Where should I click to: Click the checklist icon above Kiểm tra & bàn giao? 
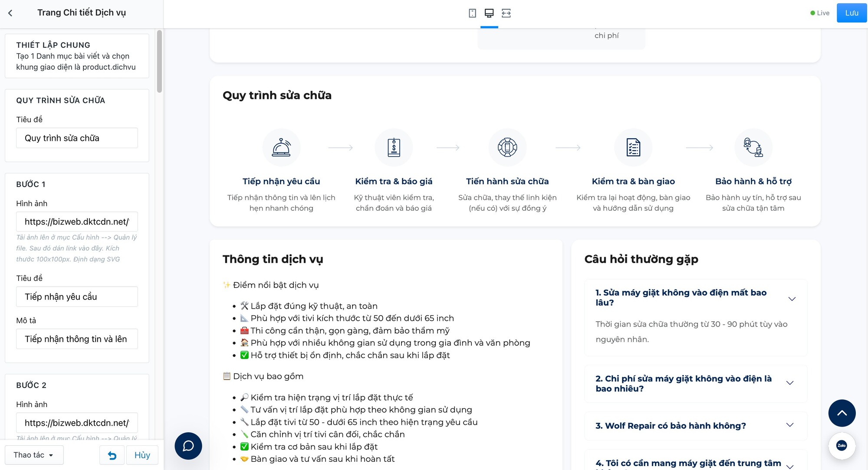coord(633,147)
